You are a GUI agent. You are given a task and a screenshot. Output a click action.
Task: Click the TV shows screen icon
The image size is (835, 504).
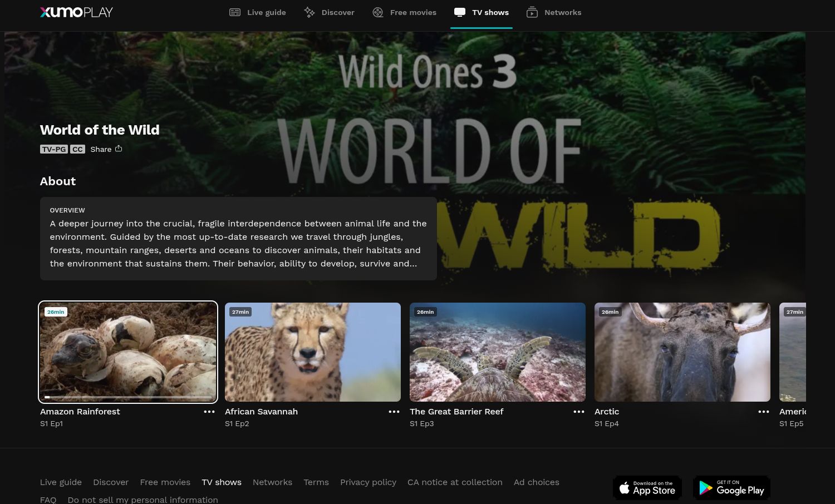(460, 12)
